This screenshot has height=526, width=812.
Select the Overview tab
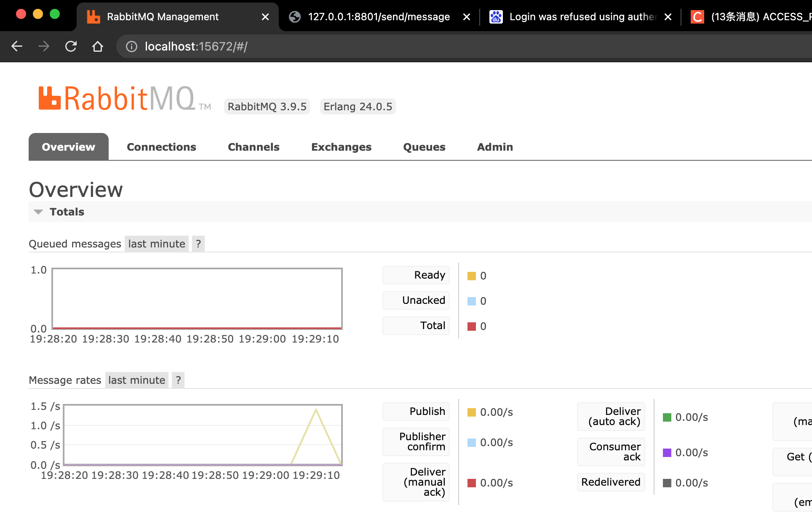69,147
